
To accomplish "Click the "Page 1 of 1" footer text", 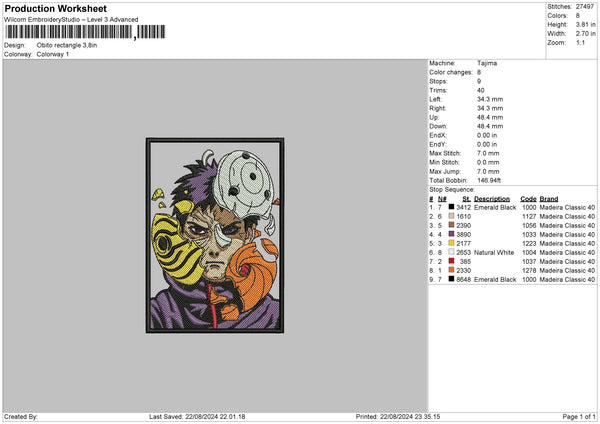I will (579, 416).
